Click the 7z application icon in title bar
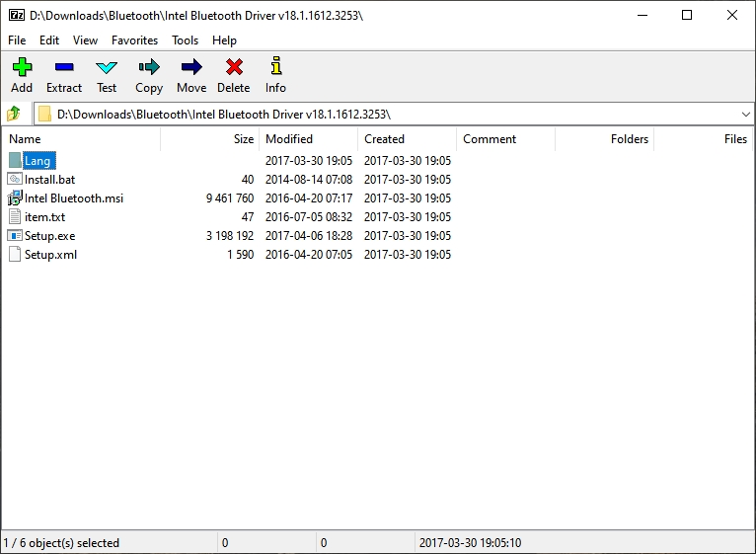Screen dimensions: 756x554 tap(17, 15)
